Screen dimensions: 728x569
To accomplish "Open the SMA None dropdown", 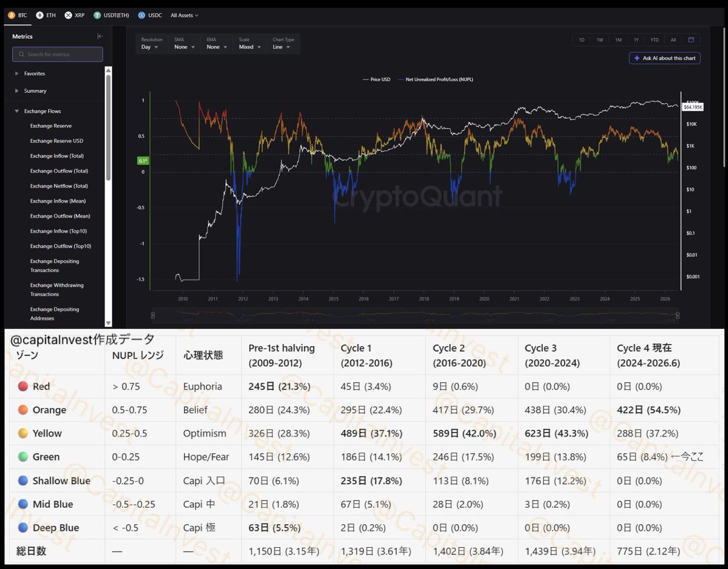I will (185, 44).
